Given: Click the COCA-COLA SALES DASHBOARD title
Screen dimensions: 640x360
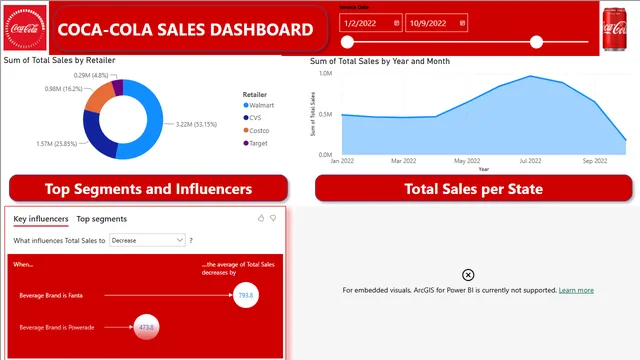Looking at the screenshot, I should pos(186,29).
